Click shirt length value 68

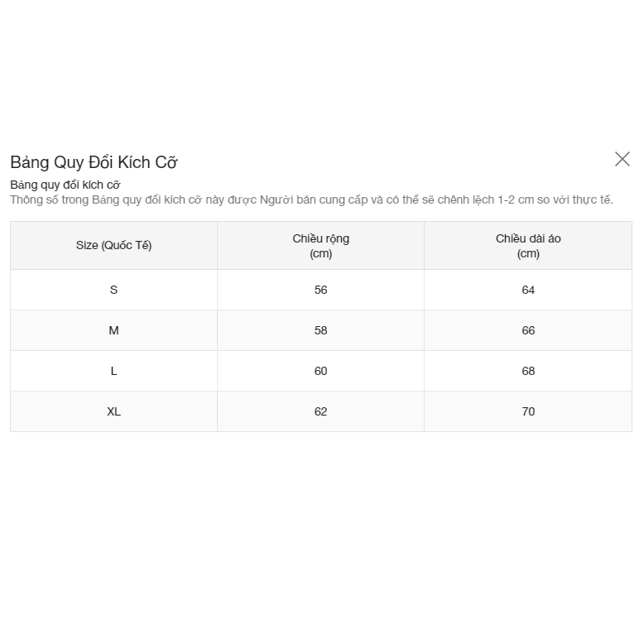coord(528,371)
